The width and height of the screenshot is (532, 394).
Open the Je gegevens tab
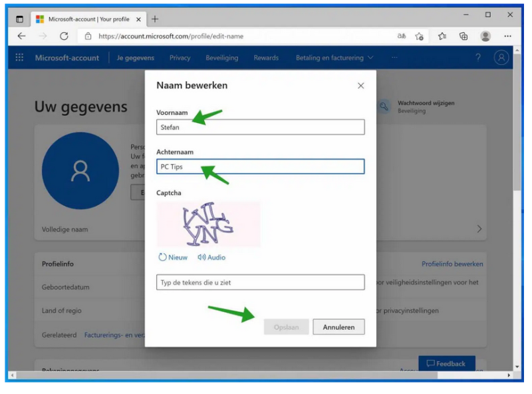[136, 58]
